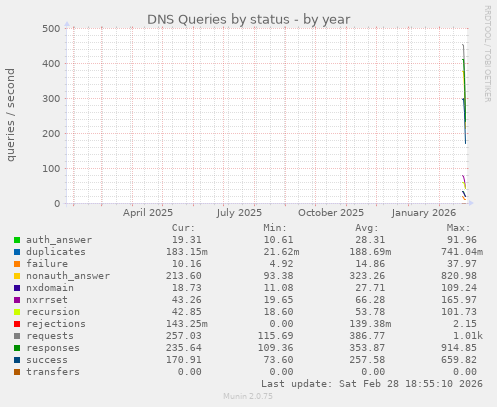Viewport: 497px width, 407px height.
Task: Click the success navy legend swatch
Action: [17, 360]
